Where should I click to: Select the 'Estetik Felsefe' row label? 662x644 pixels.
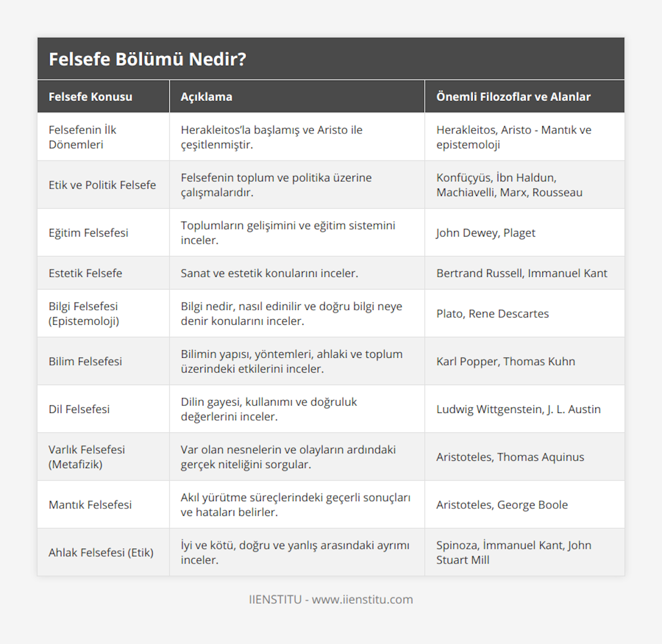click(86, 273)
